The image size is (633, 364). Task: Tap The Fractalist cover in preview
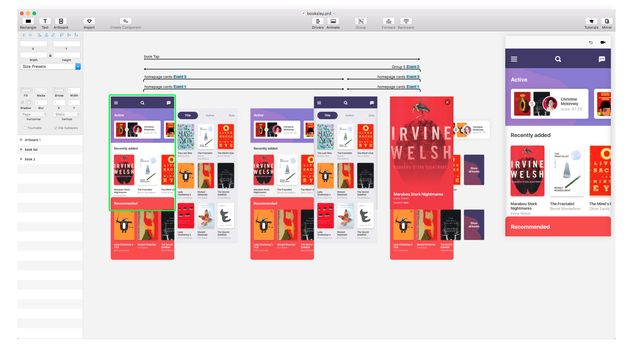pyautogui.click(x=567, y=171)
